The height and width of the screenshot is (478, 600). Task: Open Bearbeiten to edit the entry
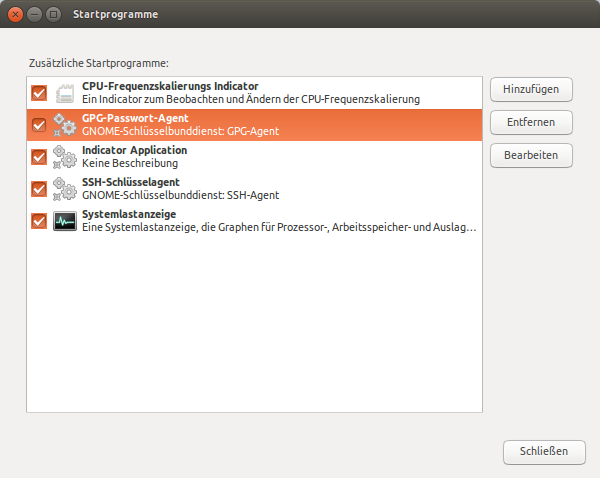531,156
